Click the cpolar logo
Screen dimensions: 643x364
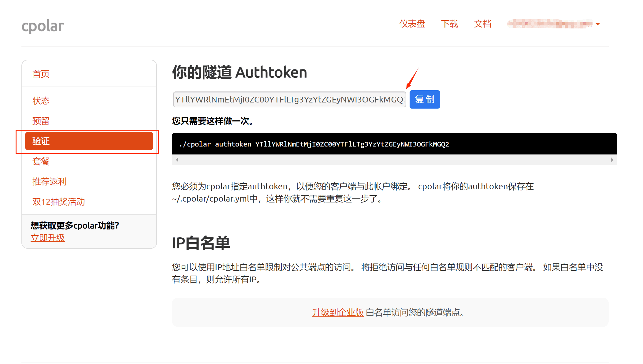tap(43, 26)
